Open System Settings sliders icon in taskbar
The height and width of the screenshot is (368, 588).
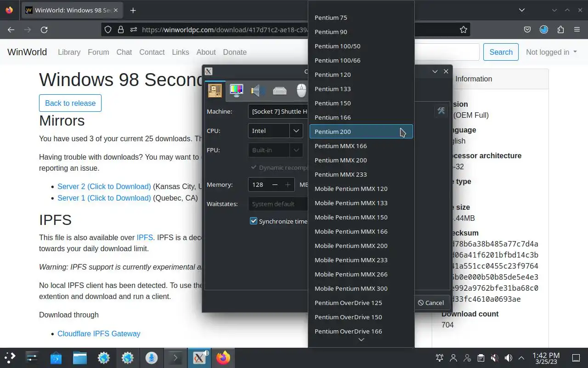click(32, 358)
